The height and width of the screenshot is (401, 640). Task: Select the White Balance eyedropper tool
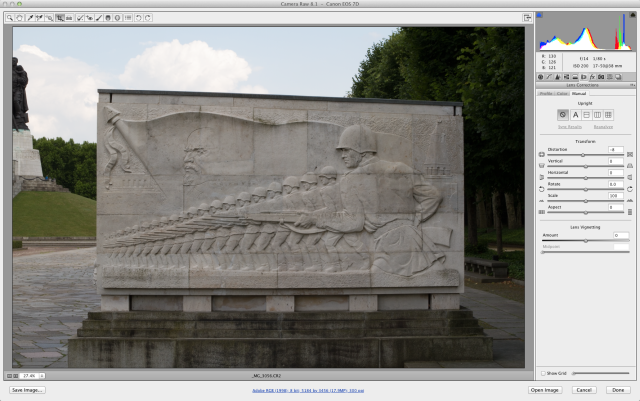[x=30, y=18]
